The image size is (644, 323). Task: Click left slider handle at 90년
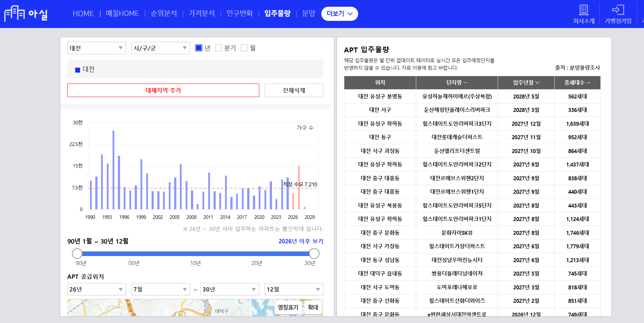tap(77, 254)
